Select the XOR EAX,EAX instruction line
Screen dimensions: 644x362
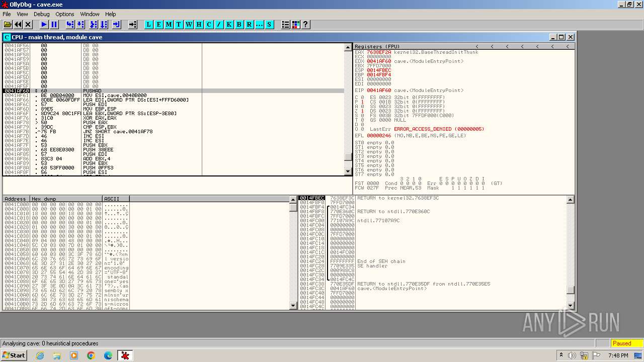(x=174, y=118)
